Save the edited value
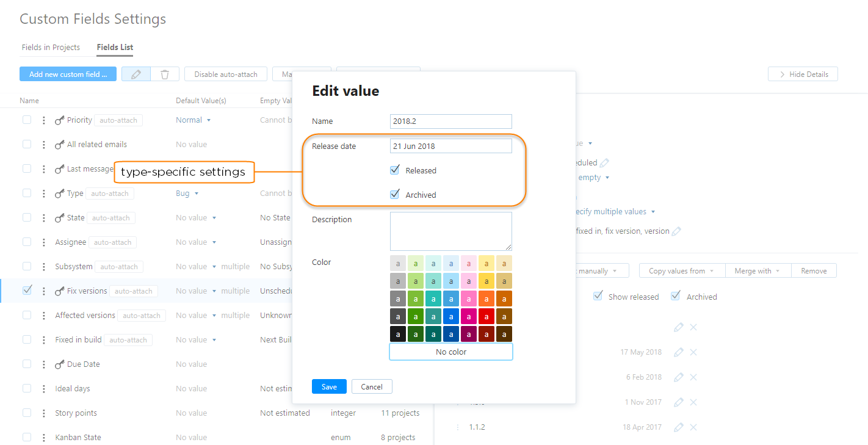 tap(329, 386)
